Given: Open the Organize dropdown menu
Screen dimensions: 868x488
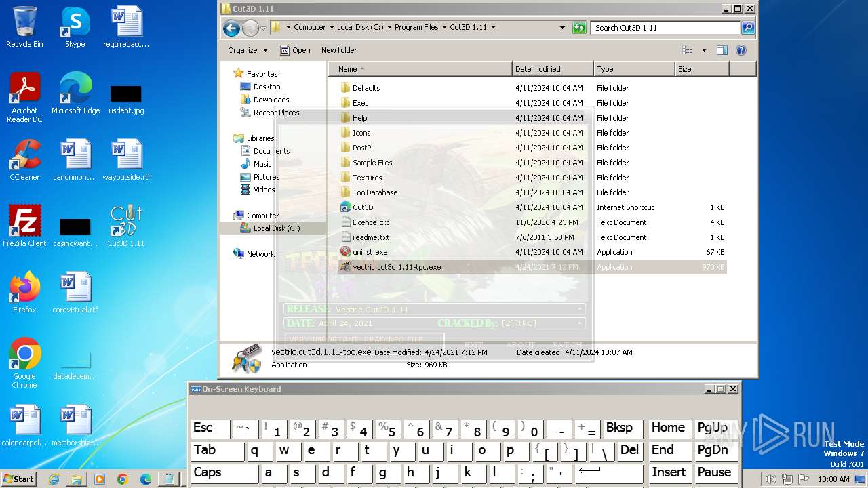Looking at the screenshot, I should [x=248, y=50].
